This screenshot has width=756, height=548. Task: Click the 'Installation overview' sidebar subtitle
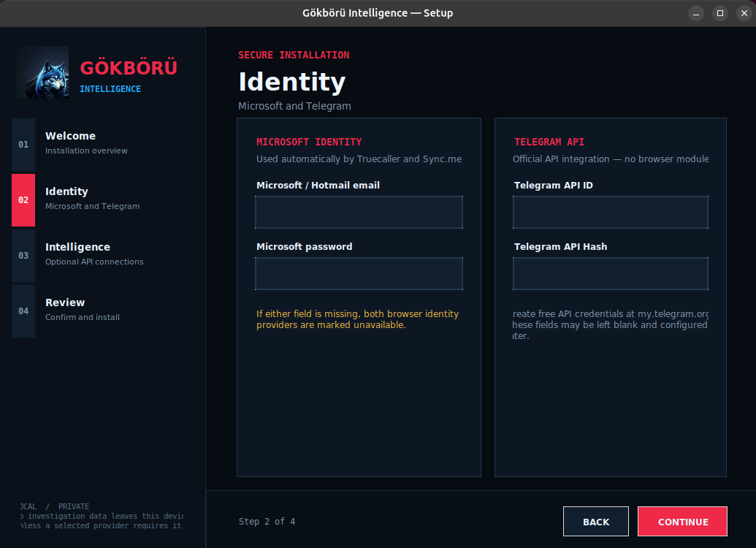coord(86,151)
